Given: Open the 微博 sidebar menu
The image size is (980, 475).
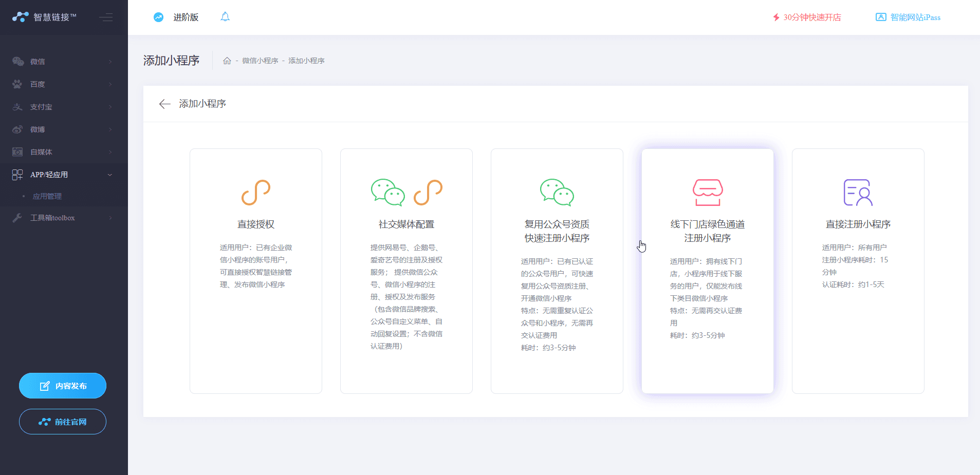Looking at the screenshot, I should 64,129.
